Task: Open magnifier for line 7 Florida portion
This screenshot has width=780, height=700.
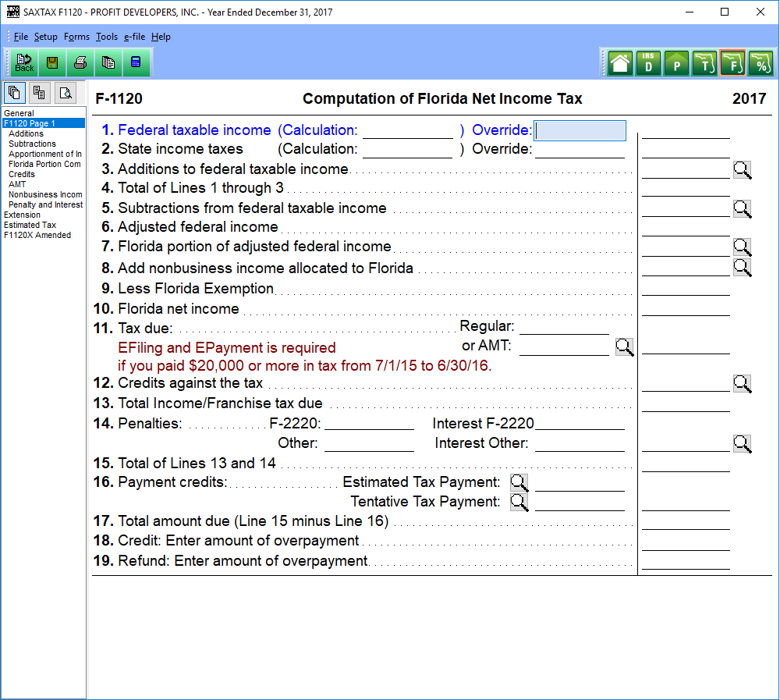Action: [743, 247]
